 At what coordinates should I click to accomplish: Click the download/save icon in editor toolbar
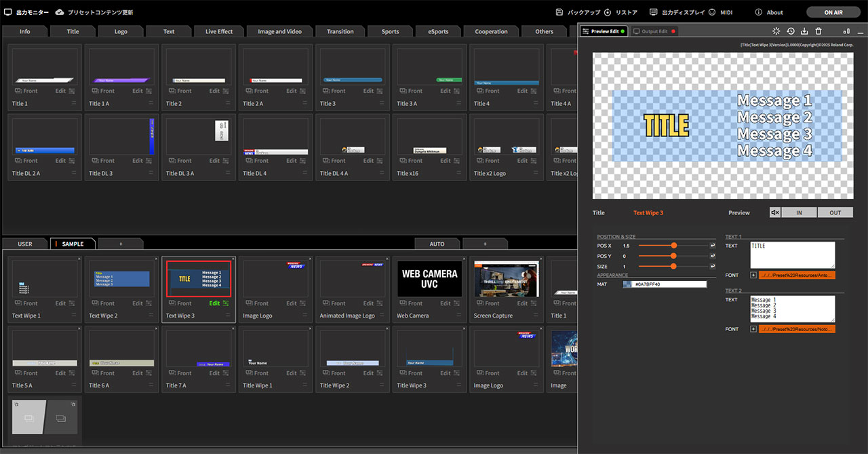coord(804,31)
